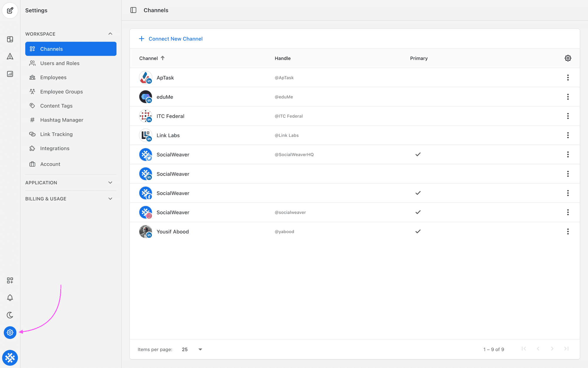Click the Yousif Abood profile photo
Viewport: 588px width, 368px height.
146,231
